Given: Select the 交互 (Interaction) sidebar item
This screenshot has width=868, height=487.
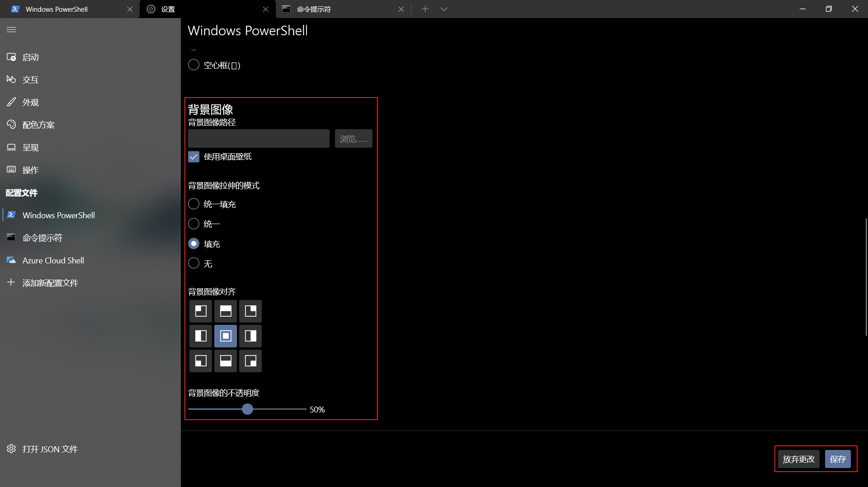Looking at the screenshot, I should pyautogui.click(x=31, y=80).
